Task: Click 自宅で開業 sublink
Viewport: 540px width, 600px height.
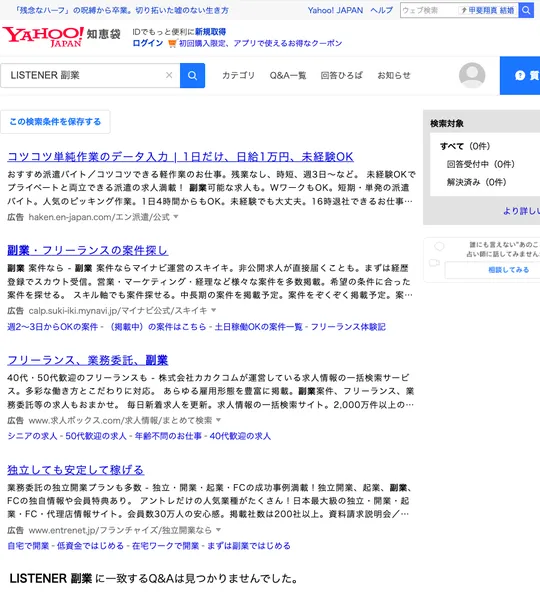Action: coord(28,546)
